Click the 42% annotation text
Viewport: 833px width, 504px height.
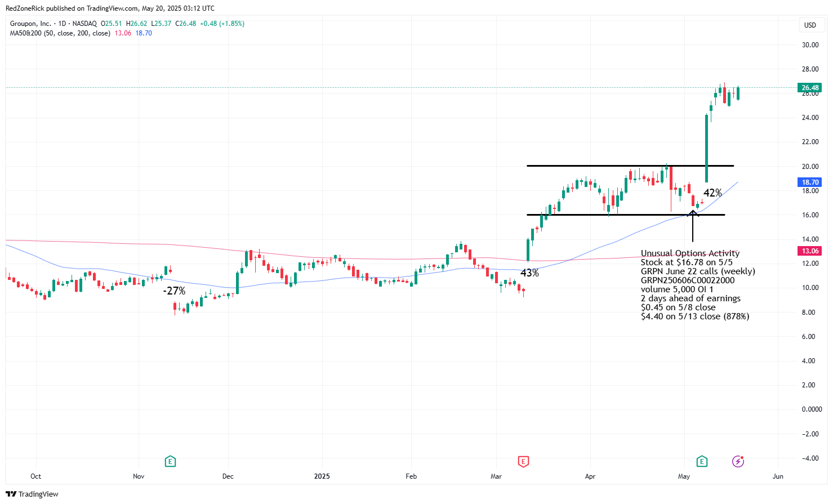pos(712,193)
